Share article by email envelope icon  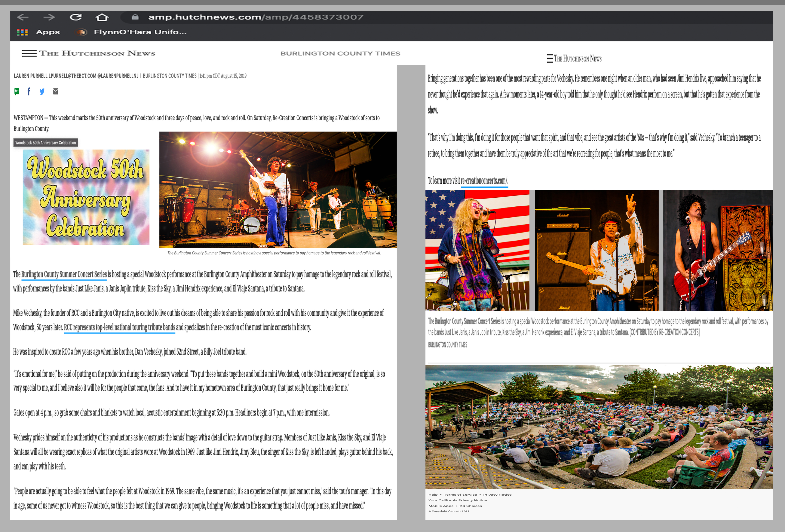tap(56, 91)
